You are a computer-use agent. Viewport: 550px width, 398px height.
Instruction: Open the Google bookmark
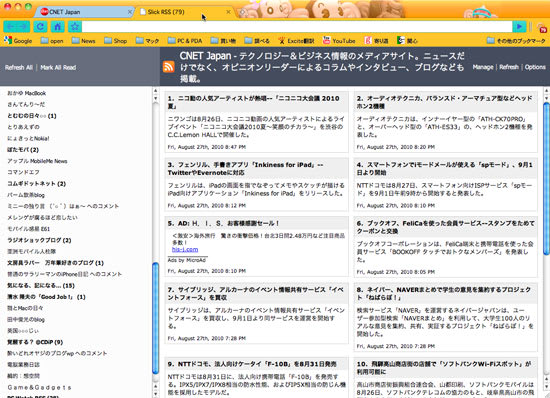(18, 41)
